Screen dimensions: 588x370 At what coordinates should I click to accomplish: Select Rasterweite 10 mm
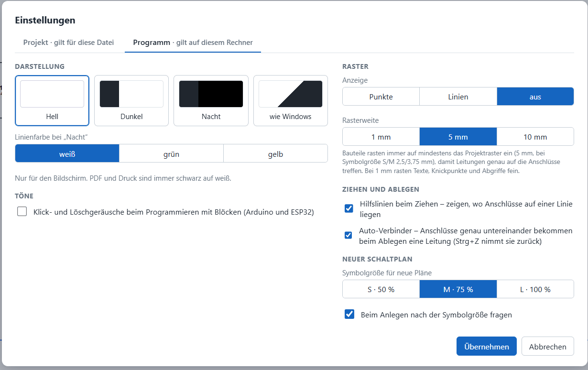pos(535,137)
